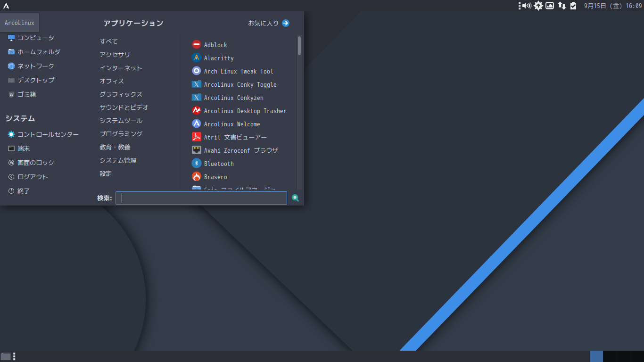Click the software update tray icon
Viewport: 644px width, 362px height.
point(538,6)
